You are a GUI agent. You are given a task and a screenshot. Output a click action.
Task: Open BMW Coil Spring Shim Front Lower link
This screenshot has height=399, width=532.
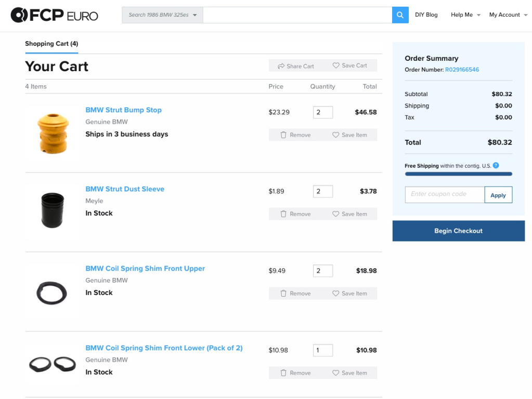pyautogui.click(x=164, y=348)
